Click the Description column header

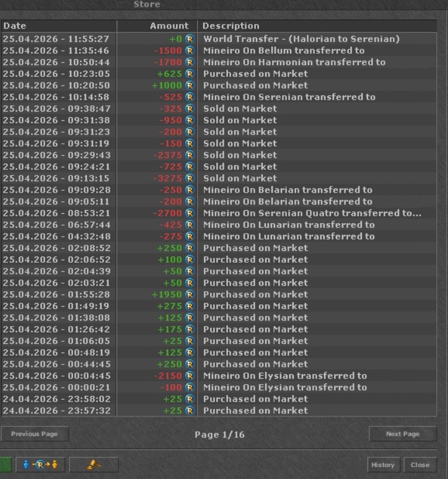(317, 26)
